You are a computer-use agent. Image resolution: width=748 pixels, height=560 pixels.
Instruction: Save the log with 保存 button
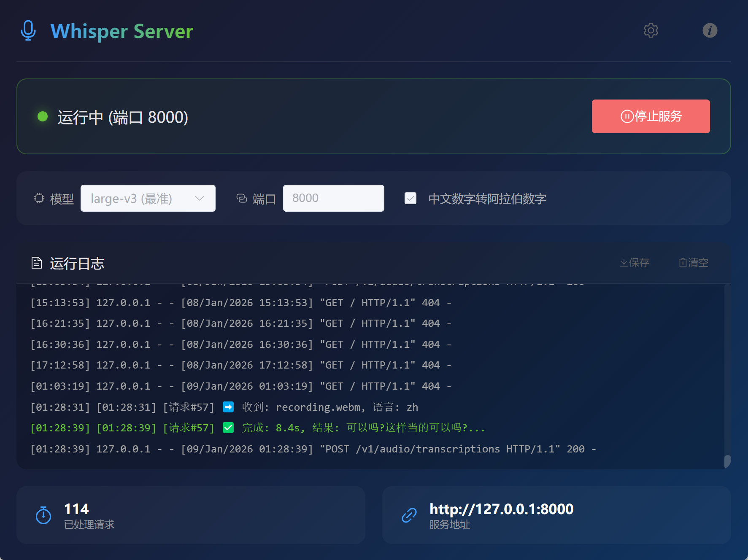(x=635, y=263)
